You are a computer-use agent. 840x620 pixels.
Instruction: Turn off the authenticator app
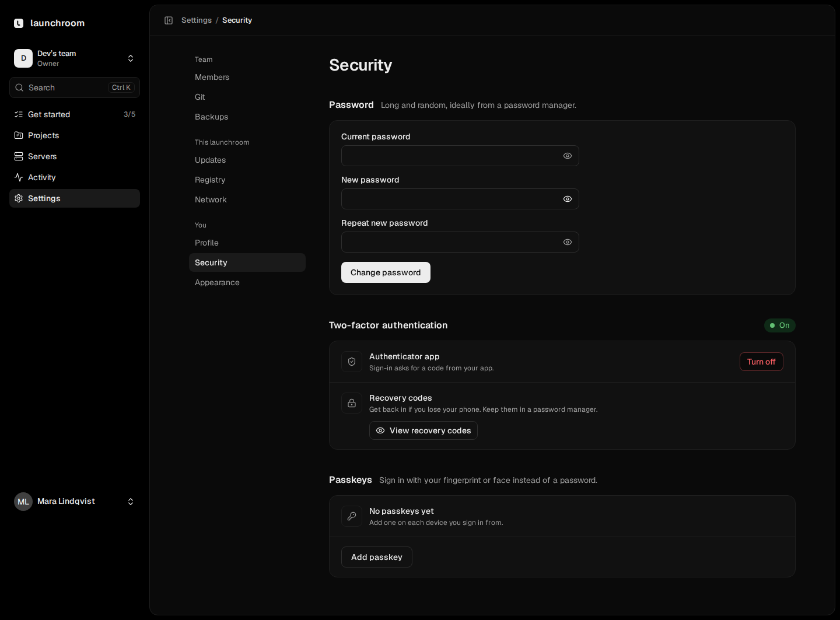point(761,362)
